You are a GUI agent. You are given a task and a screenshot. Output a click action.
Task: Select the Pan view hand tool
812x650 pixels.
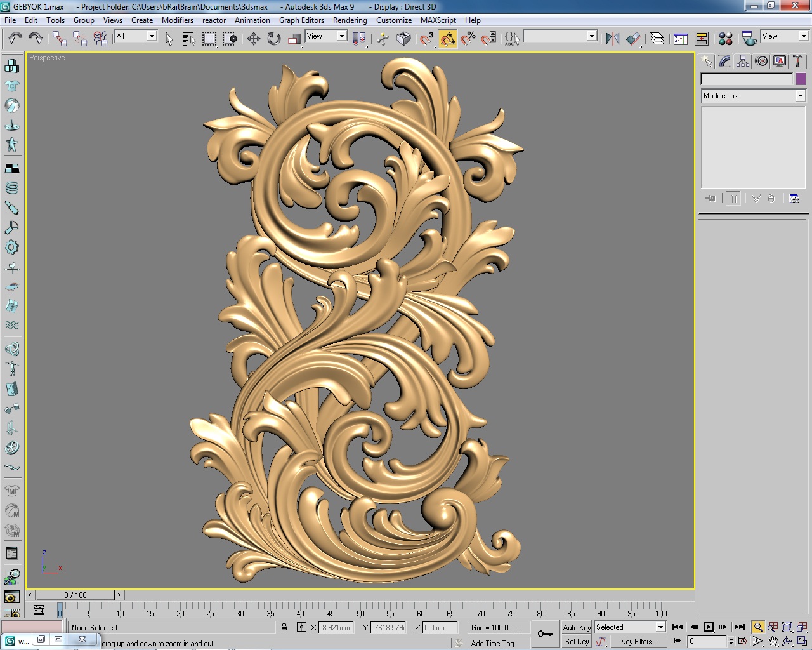click(x=772, y=640)
